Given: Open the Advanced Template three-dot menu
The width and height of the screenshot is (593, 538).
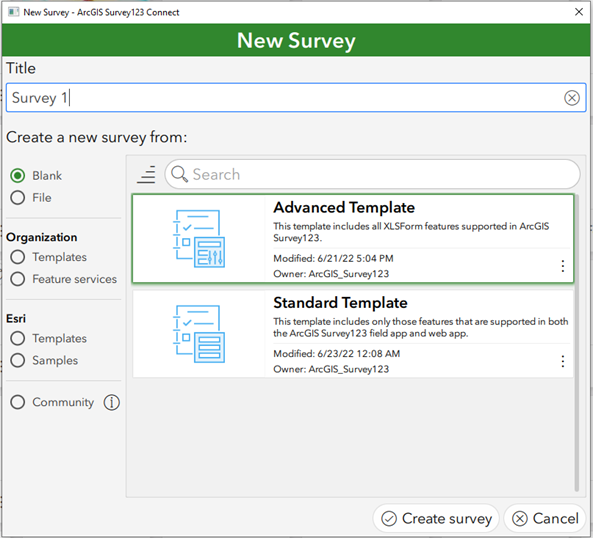Looking at the screenshot, I should [x=562, y=266].
